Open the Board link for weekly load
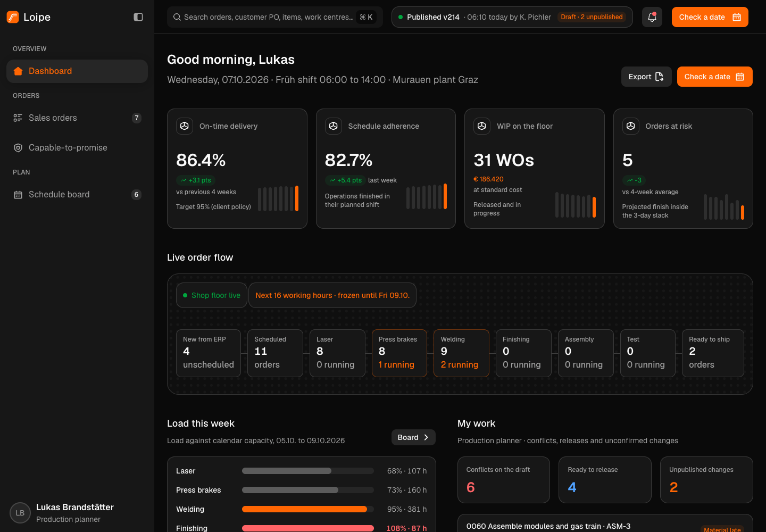766x532 pixels. (x=413, y=437)
